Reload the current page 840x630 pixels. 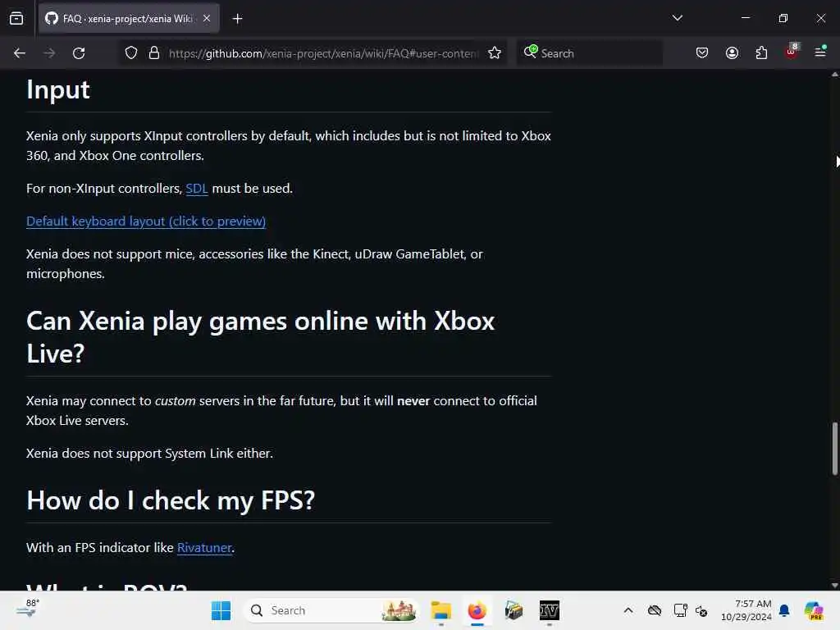[x=79, y=53]
